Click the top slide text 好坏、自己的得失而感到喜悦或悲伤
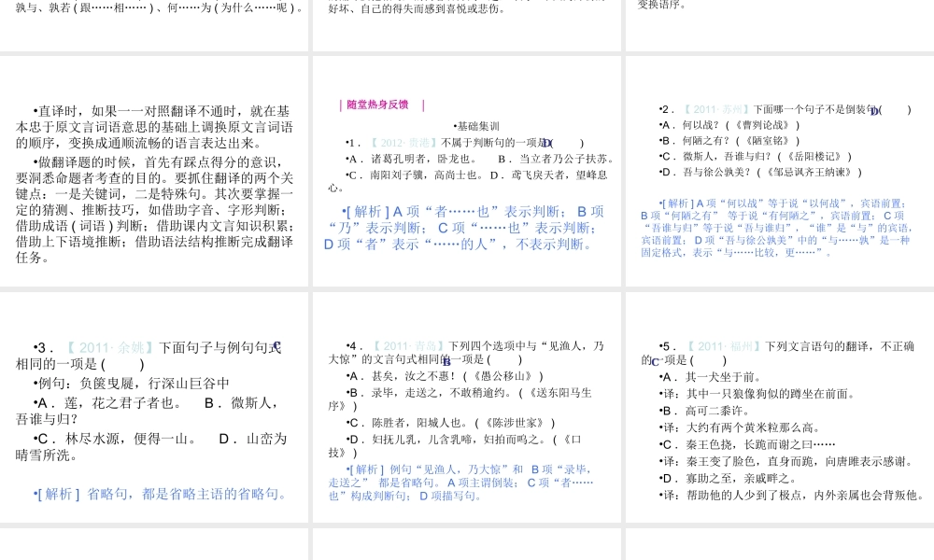The image size is (934, 560). pos(417,9)
